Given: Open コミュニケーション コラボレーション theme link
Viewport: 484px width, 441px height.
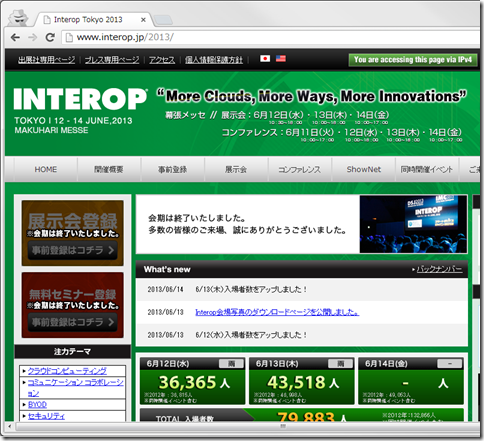Looking at the screenshot, I should pos(76,387).
